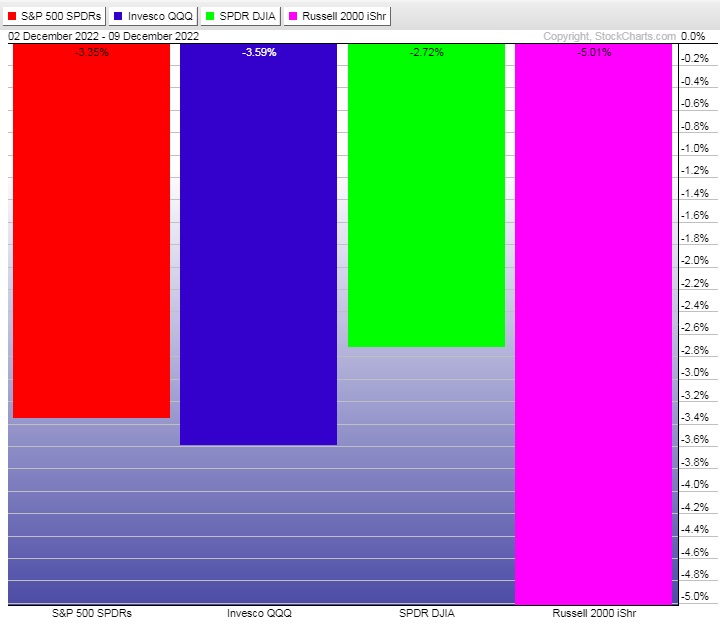Click the green SPDR DJIA bar
The width and height of the screenshot is (720, 633).
[426, 196]
